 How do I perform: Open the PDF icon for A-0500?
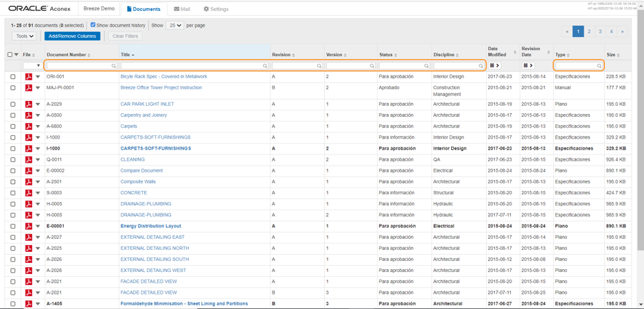tap(29, 115)
